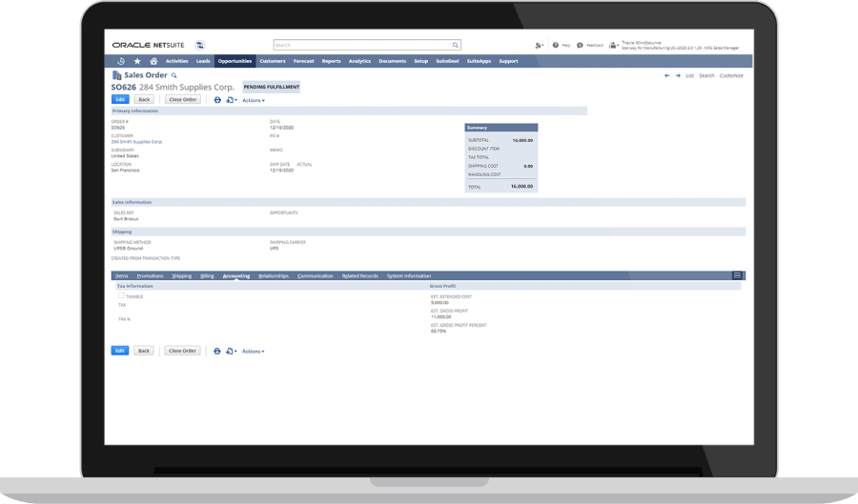Open the Customers menu
The height and width of the screenshot is (504, 858).
coord(273,61)
